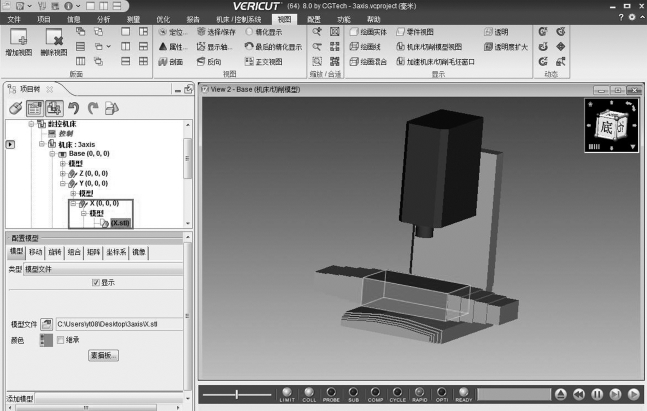This screenshot has height=411, width=647.
Task: Click the browse icon beside 模型文件 field
Action: click(47, 324)
